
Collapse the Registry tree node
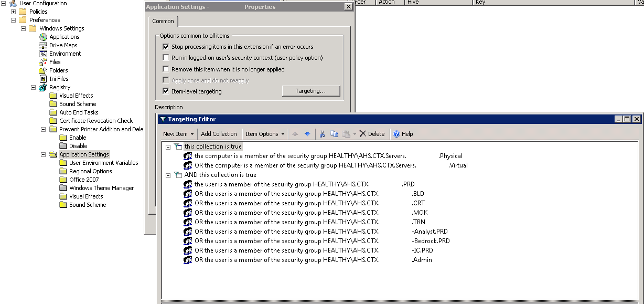[x=33, y=87]
